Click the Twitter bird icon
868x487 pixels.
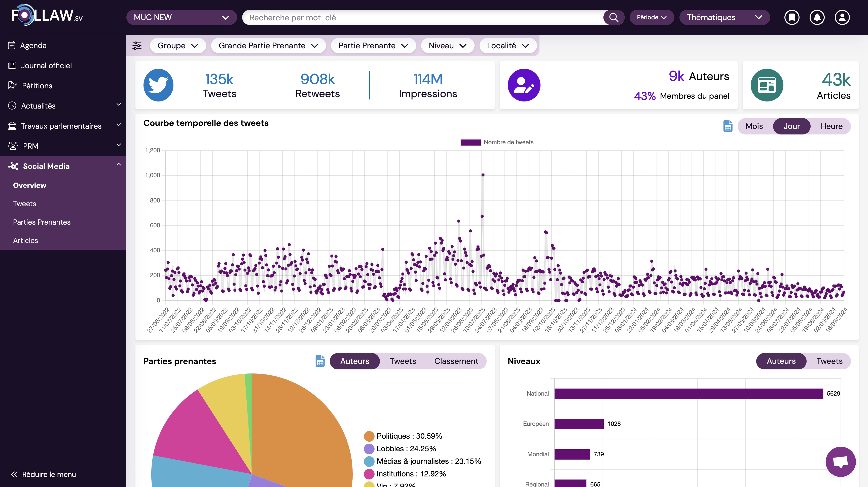pos(158,85)
